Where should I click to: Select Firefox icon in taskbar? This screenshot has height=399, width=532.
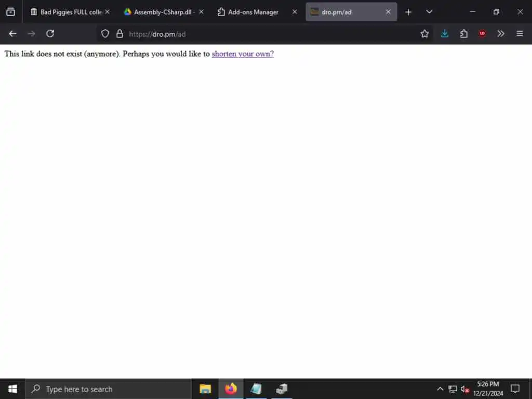pos(231,389)
